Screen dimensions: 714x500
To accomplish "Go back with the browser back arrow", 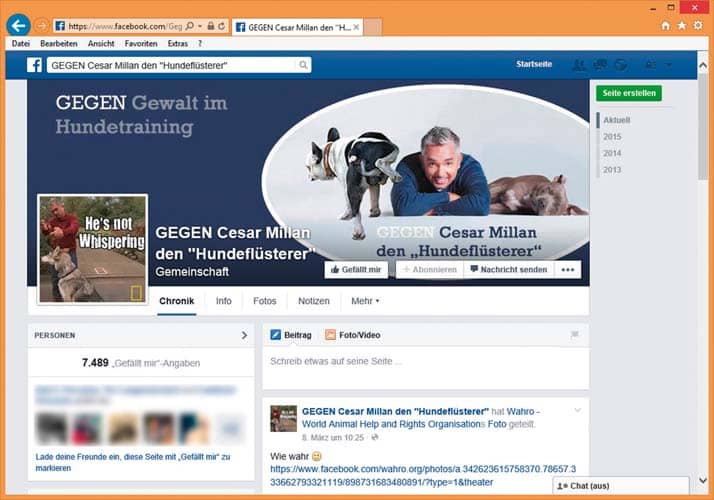I will pyautogui.click(x=17, y=25).
